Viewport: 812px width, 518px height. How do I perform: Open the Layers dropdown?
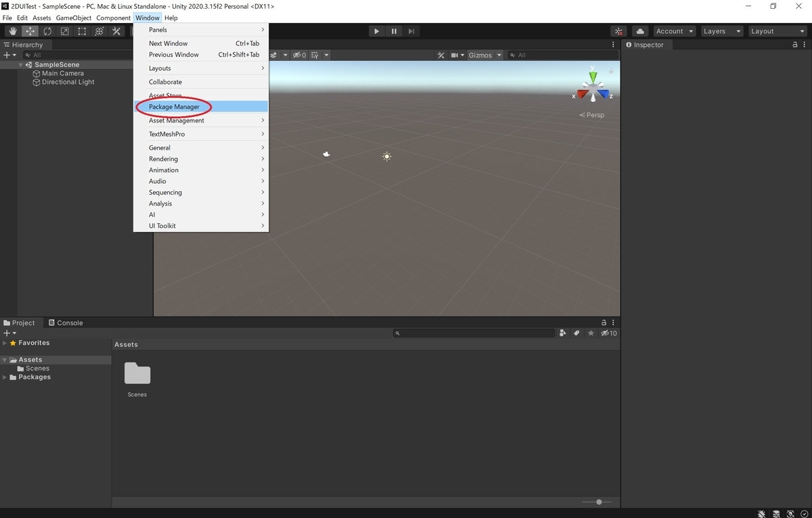click(x=721, y=31)
